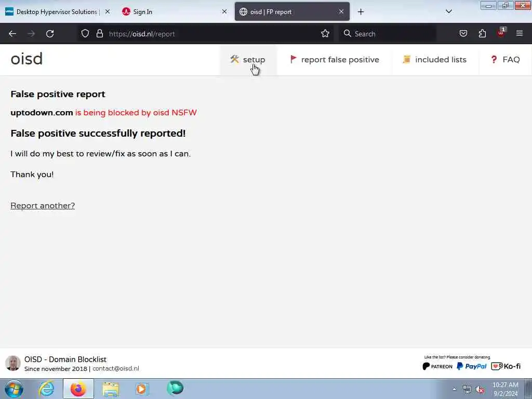Open included lists page
The width and height of the screenshot is (532, 399).
coord(435,60)
